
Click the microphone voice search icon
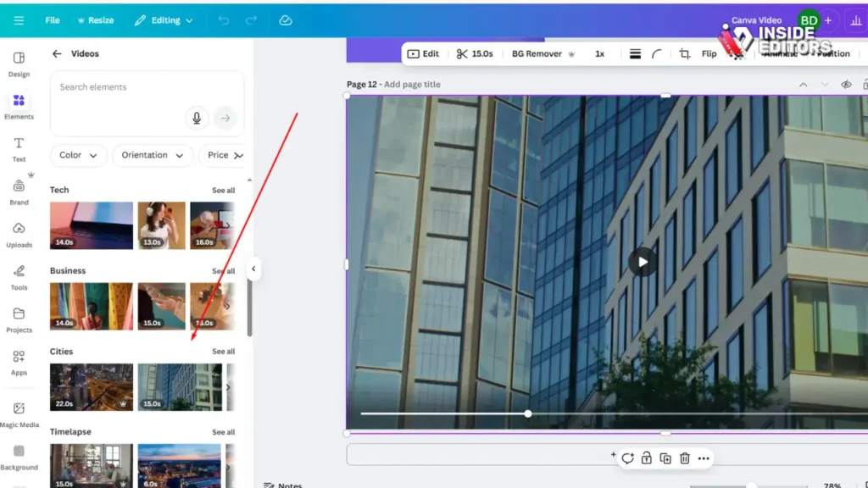197,118
